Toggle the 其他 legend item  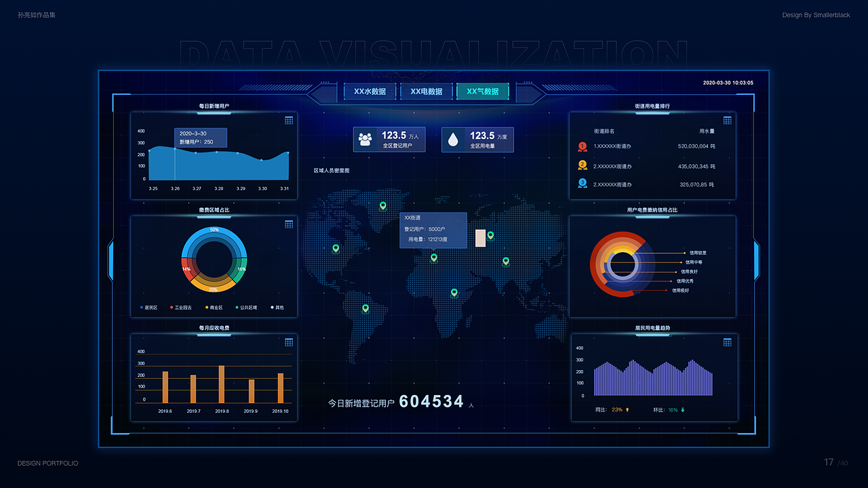pos(277,308)
